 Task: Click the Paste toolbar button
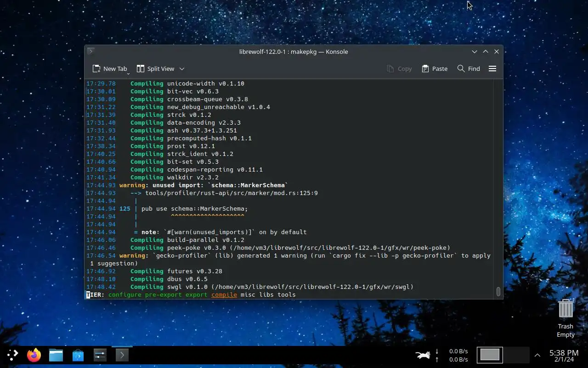pos(435,69)
